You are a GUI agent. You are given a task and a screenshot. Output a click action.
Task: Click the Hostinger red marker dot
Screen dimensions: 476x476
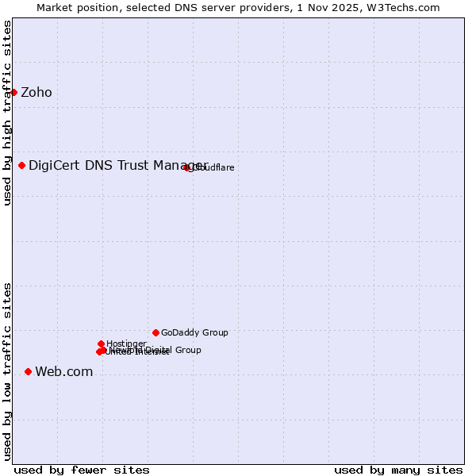point(102,344)
